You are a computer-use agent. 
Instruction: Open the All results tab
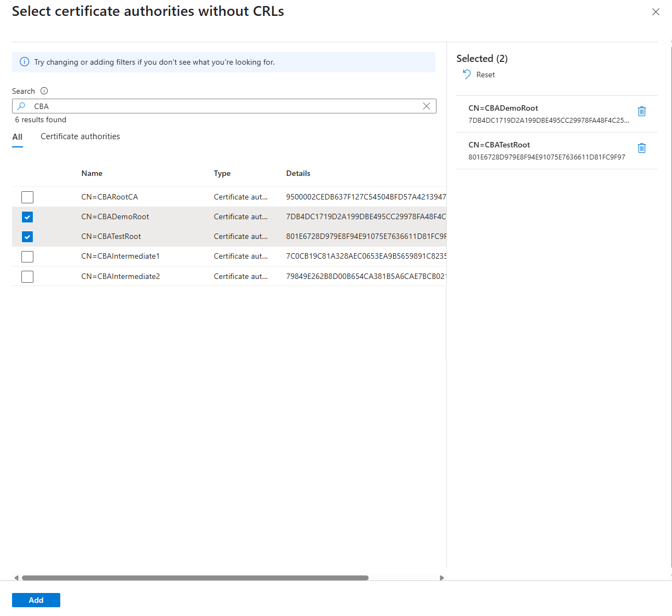(x=17, y=136)
